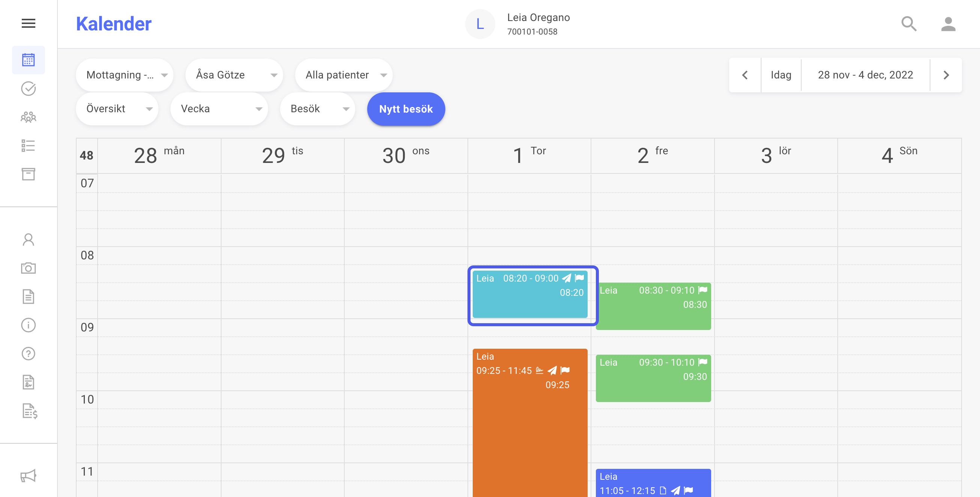Click the Nytt besök button

pyautogui.click(x=406, y=109)
